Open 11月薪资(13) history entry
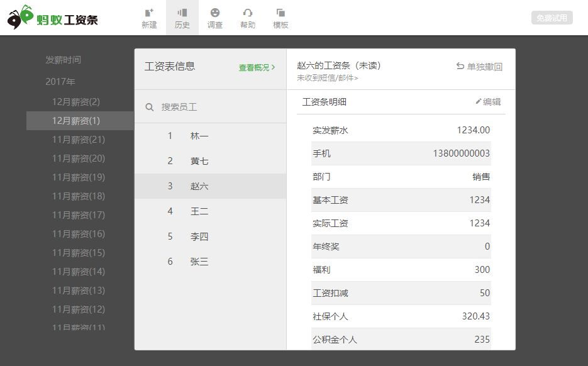The height and width of the screenshot is (366, 588). 79,291
